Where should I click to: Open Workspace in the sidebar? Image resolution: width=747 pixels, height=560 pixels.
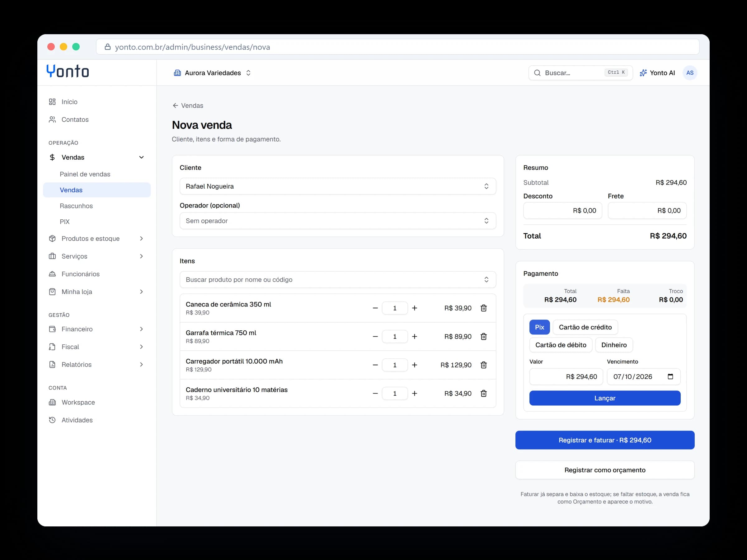tap(97, 402)
